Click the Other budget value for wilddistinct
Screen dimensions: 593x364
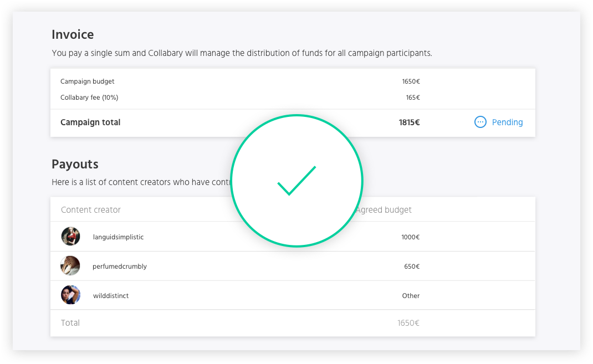click(411, 296)
